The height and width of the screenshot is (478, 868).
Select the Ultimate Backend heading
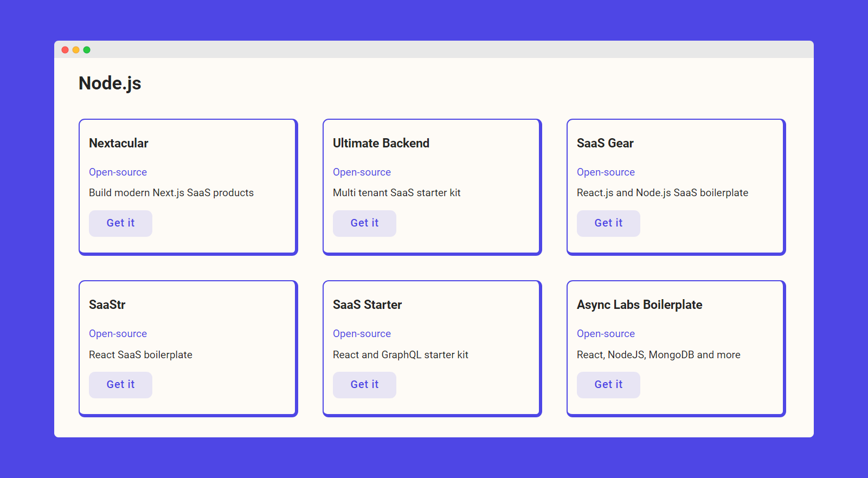[x=381, y=143]
